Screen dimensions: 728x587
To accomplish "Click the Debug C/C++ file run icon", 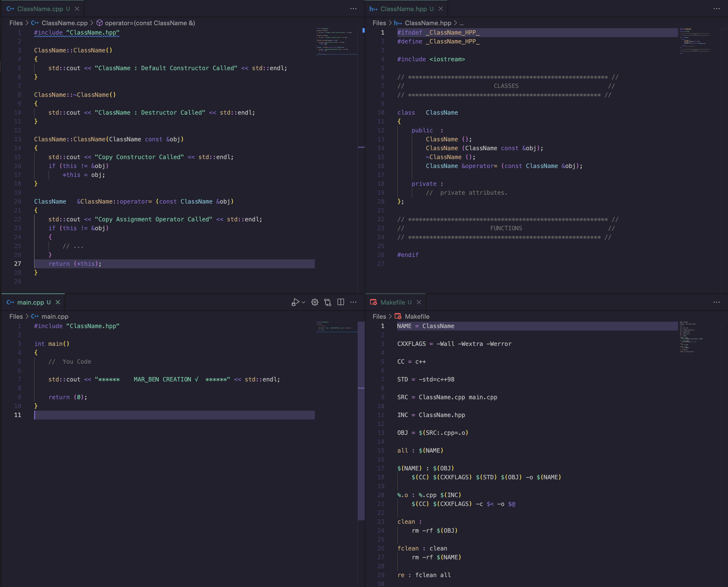I will [295, 302].
